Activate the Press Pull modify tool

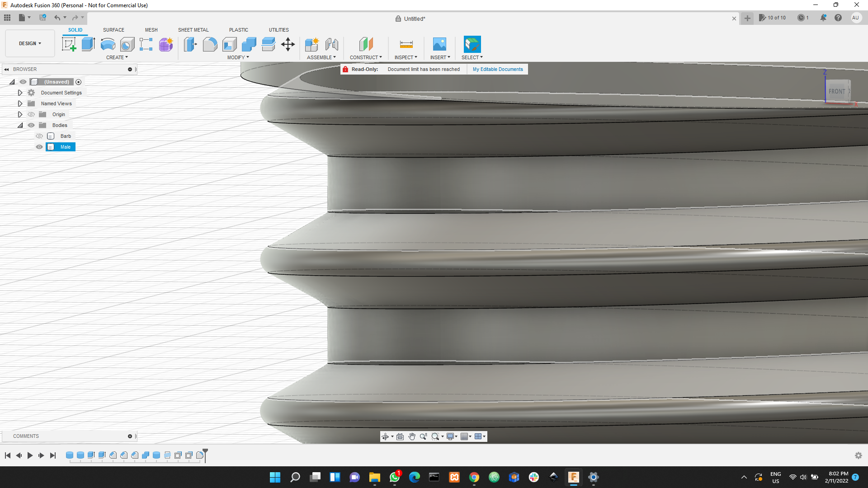190,44
